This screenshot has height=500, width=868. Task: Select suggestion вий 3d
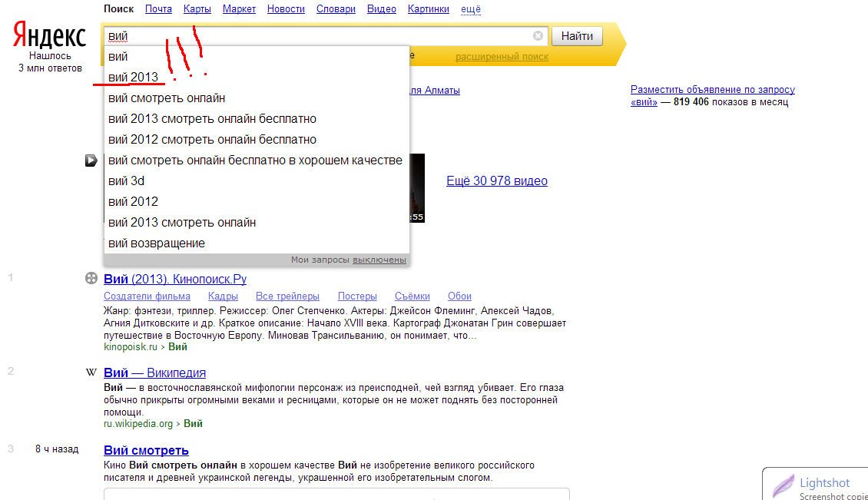tap(257, 181)
